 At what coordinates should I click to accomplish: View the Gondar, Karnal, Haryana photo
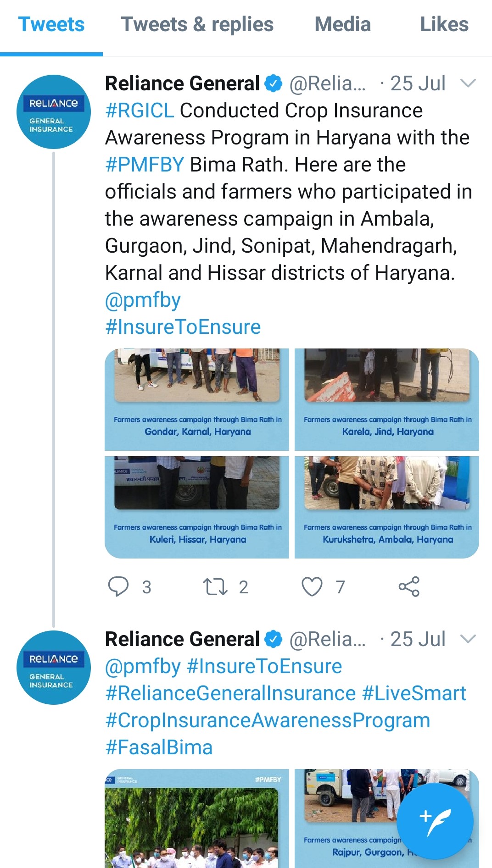click(197, 399)
